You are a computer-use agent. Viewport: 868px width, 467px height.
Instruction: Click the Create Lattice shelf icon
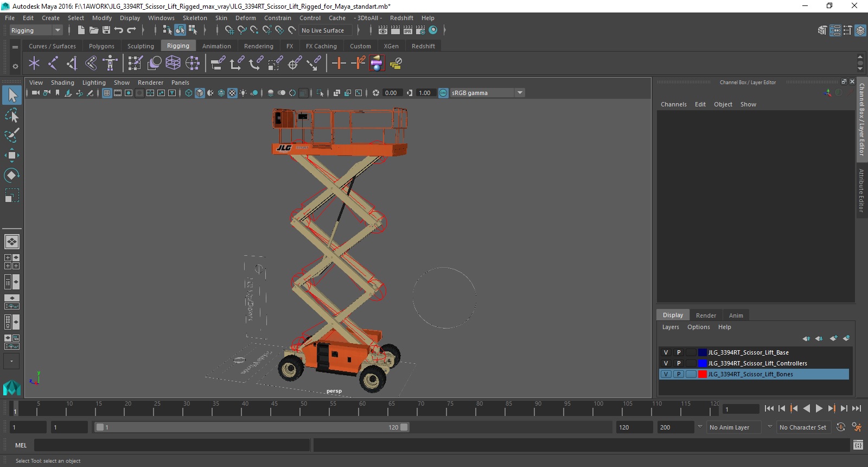click(173, 64)
